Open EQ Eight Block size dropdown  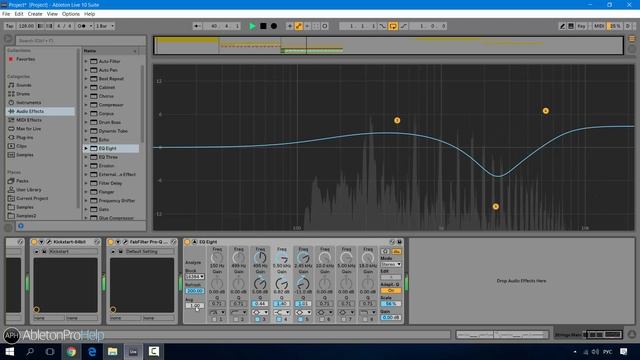pyautogui.click(x=195, y=277)
